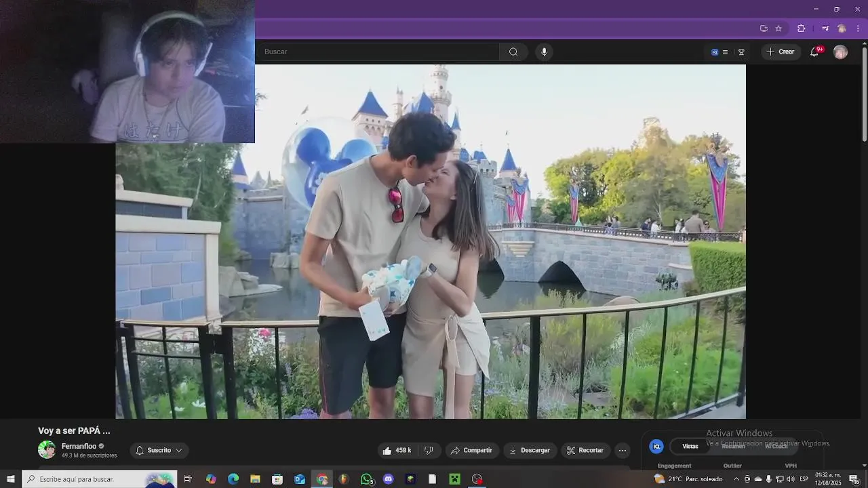Screen dimensions: 868x488
Task: Open YouTube account avatar menu
Action: [840, 52]
